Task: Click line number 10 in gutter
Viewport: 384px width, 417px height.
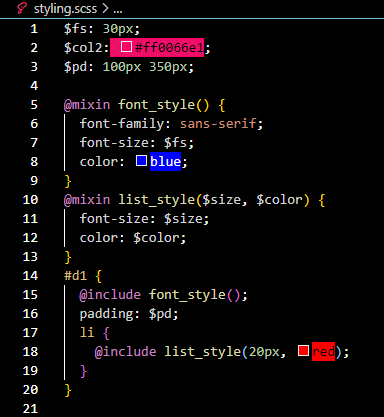Action: tap(30, 200)
